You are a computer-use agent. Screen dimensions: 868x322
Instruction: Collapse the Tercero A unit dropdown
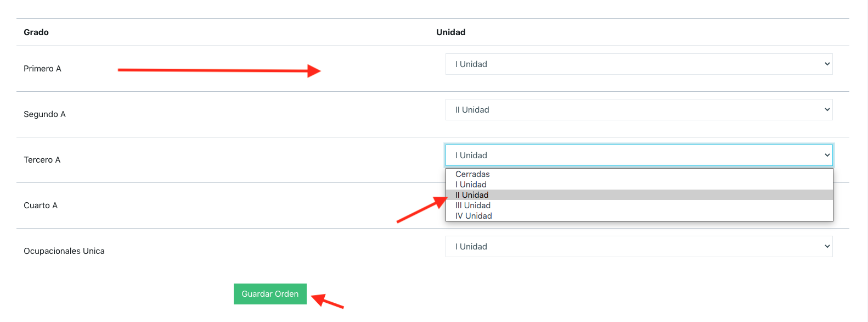pyautogui.click(x=639, y=156)
